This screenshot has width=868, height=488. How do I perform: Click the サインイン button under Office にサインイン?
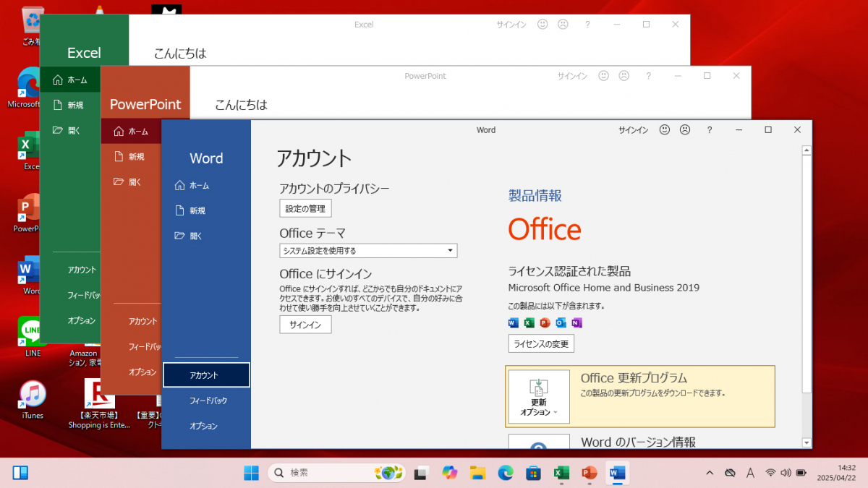[305, 325]
